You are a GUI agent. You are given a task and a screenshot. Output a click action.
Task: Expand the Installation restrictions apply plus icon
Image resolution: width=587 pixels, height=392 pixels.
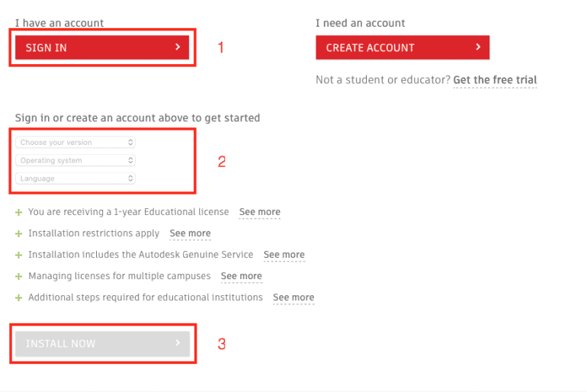point(19,233)
